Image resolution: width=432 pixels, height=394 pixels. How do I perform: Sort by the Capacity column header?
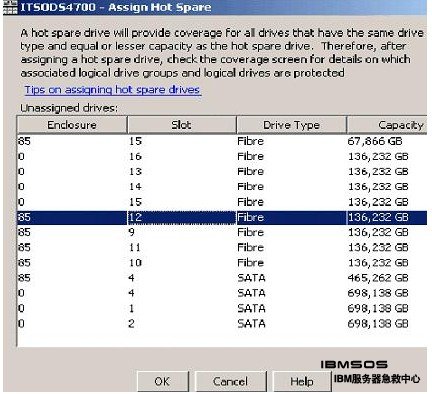(x=387, y=125)
